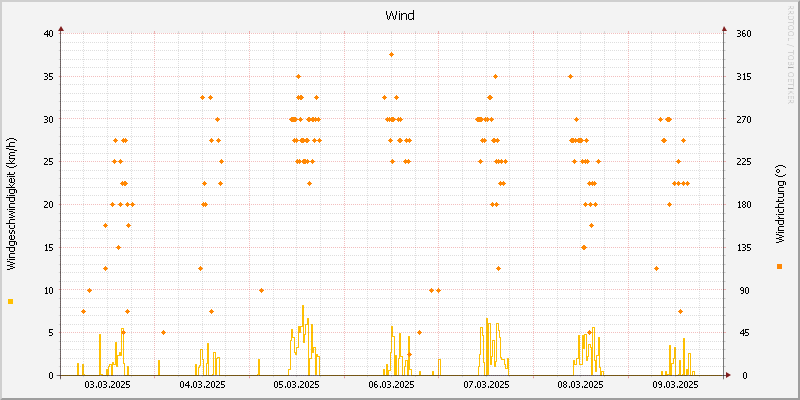800x400 pixels.
Task: Select the 08.03.2025 date label
Action: 581,385
